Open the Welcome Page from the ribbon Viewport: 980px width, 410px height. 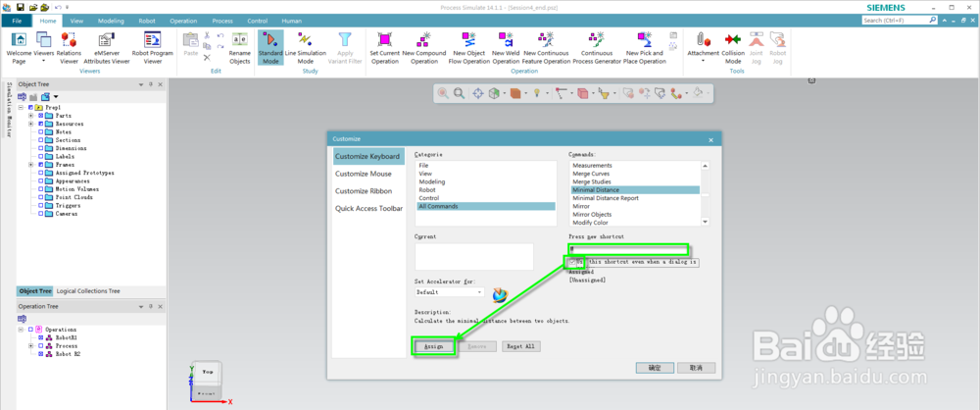click(x=19, y=48)
